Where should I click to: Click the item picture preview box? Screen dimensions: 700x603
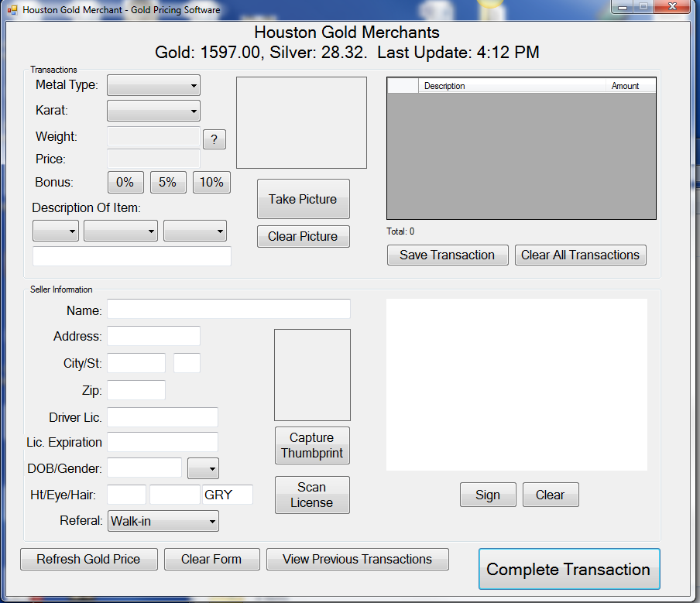(301, 123)
